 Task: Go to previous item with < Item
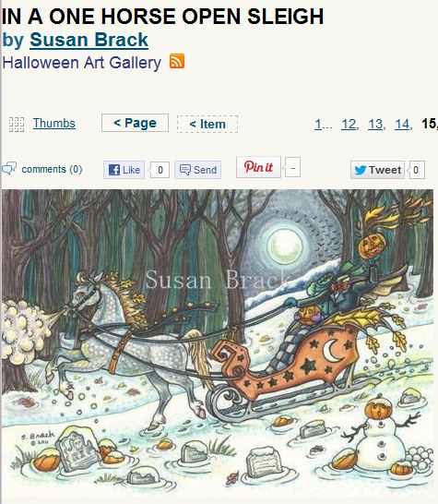(207, 124)
